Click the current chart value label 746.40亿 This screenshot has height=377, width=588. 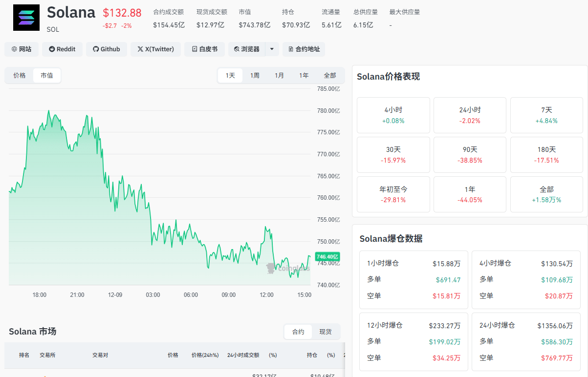pyautogui.click(x=327, y=256)
